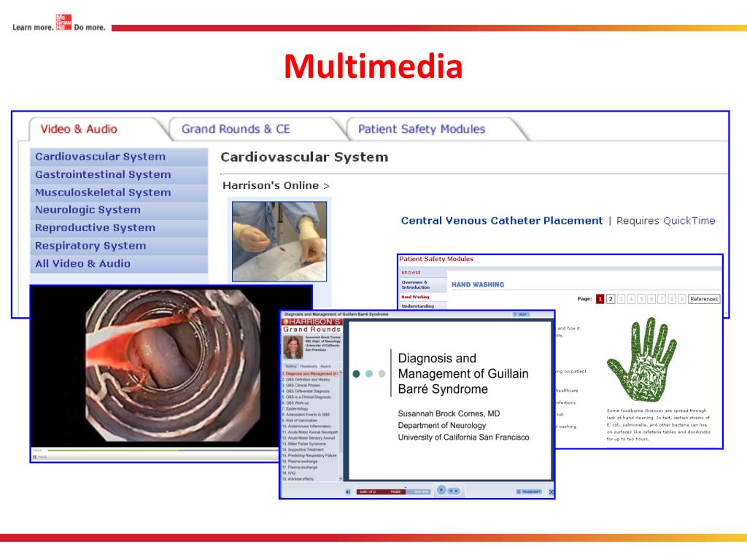This screenshot has width=747, height=560.
Task: Seek in the Grand Rounds slide progress bar
Action: (393, 492)
